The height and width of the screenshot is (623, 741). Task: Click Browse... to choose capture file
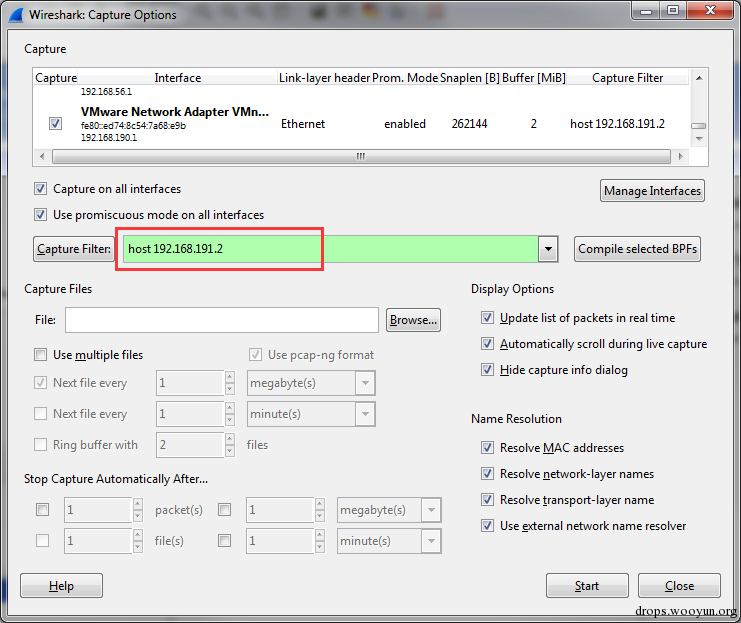point(413,320)
